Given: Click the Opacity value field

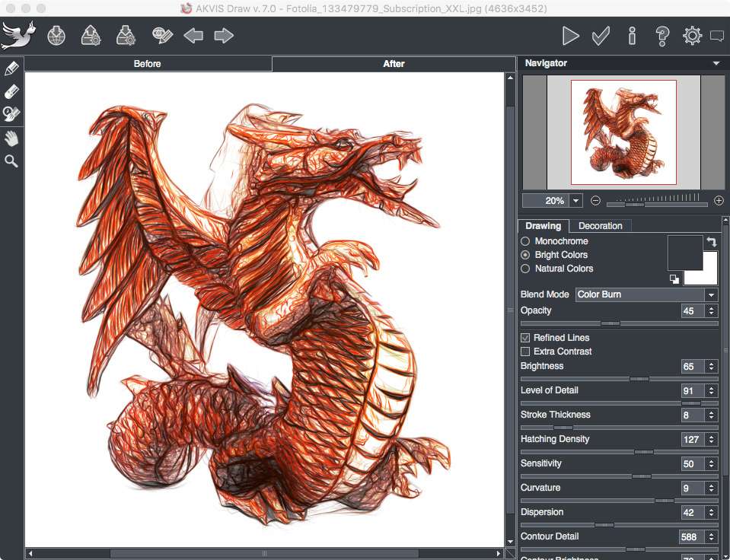Looking at the screenshot, I should click(693, 310).
